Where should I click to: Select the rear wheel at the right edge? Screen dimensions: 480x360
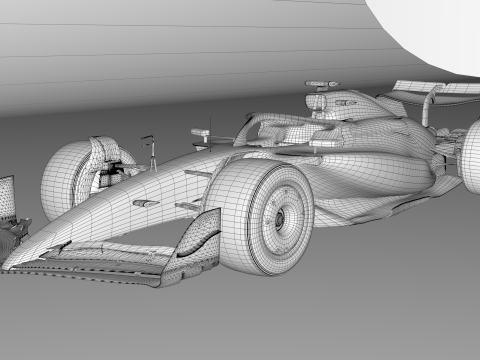[471, 157]
